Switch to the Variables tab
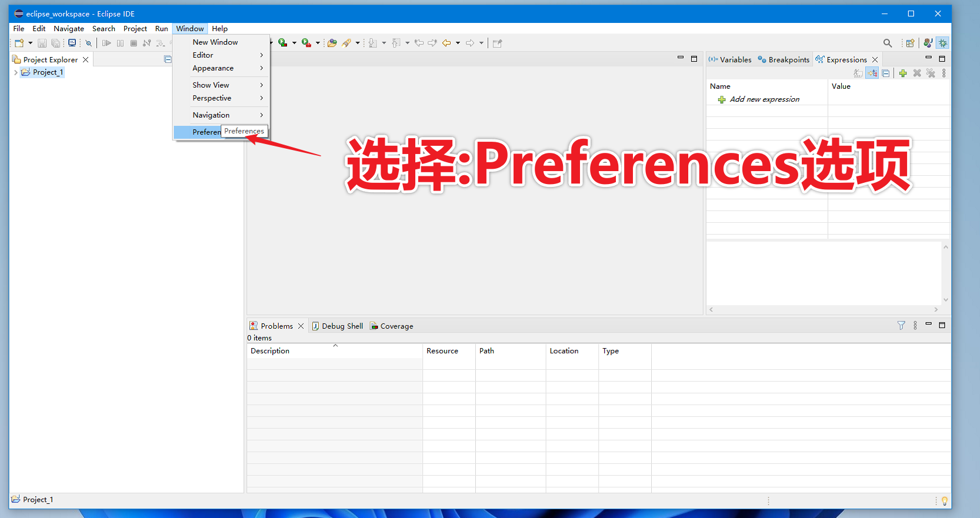Screen dimensions: 980x518 click(730, 59)
